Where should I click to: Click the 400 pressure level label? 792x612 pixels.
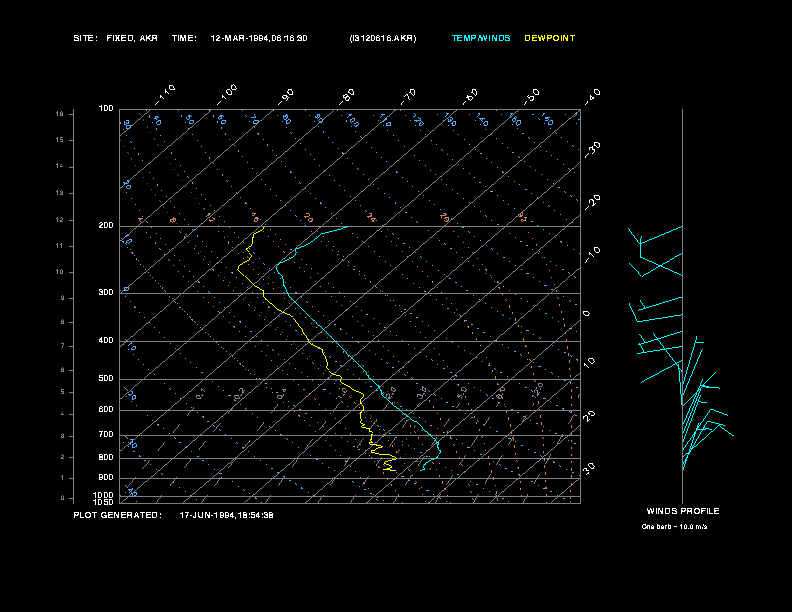(106, 341)
